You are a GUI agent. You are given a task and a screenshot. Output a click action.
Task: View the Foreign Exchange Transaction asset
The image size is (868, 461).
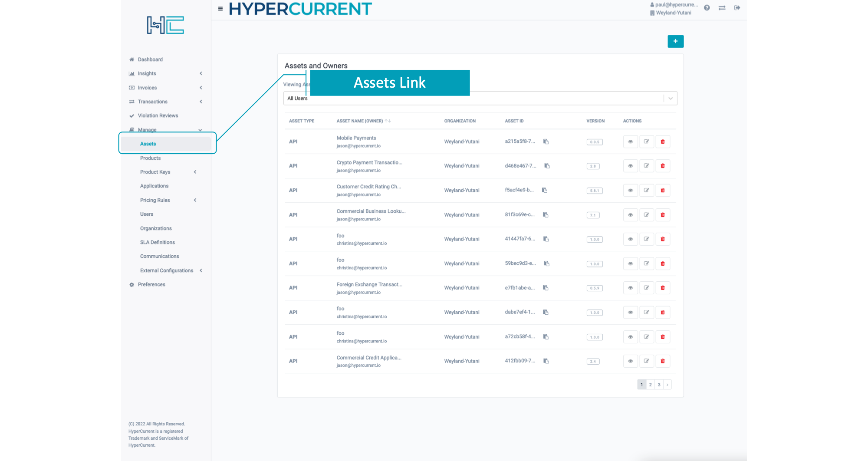[x=630, y=288]
